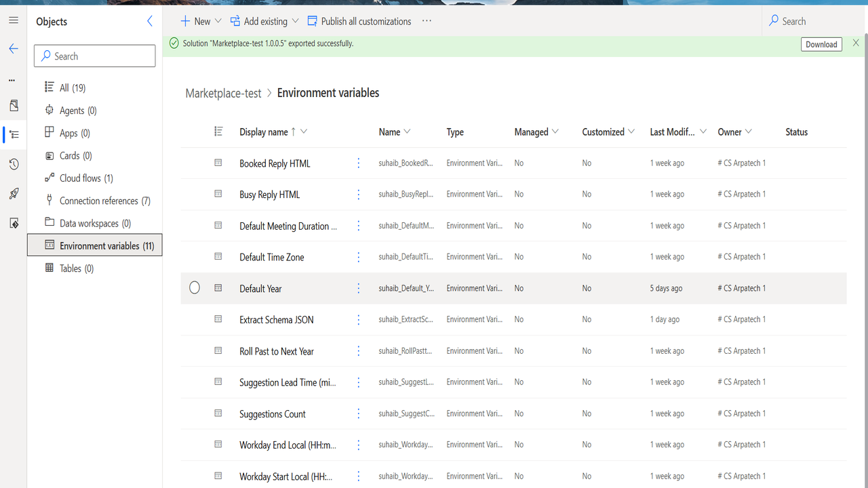The image size is (868, 488).
Task: Select the Objects list icon in rail
Action: coord(14,134)
